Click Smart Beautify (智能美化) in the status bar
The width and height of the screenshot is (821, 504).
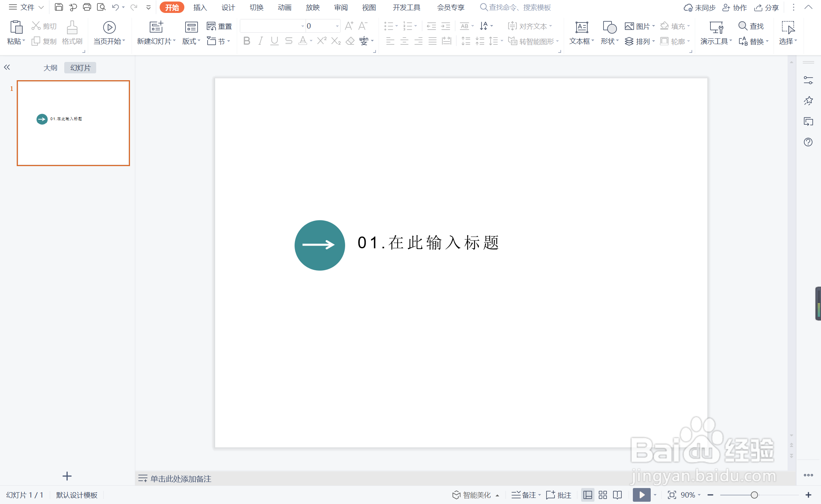coord(472,495)
